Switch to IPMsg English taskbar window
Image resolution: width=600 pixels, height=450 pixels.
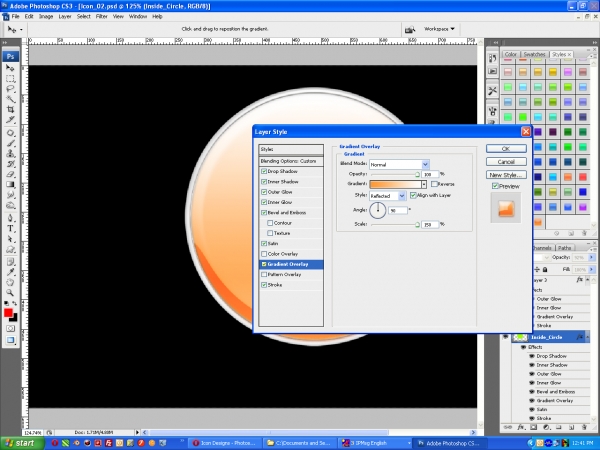click(x=377, y=443)
